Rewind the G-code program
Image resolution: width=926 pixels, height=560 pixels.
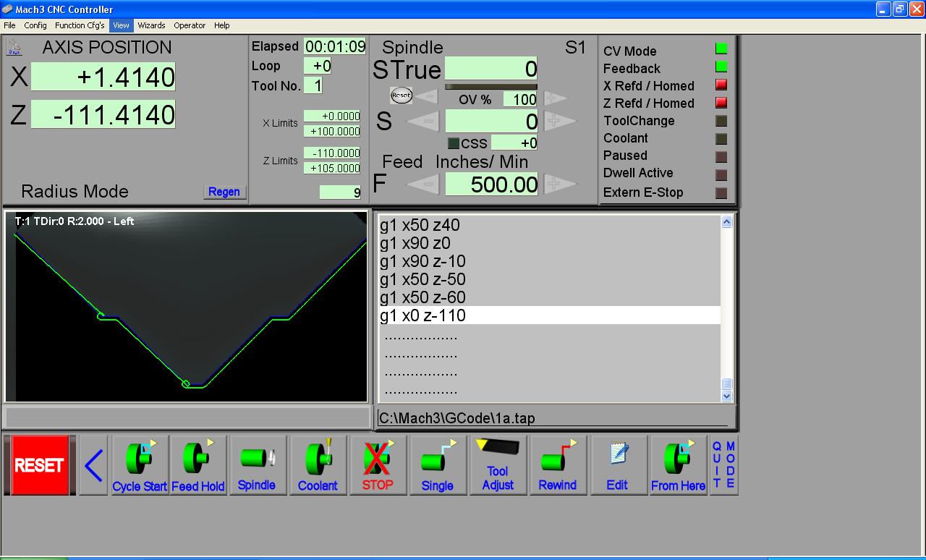557,464
